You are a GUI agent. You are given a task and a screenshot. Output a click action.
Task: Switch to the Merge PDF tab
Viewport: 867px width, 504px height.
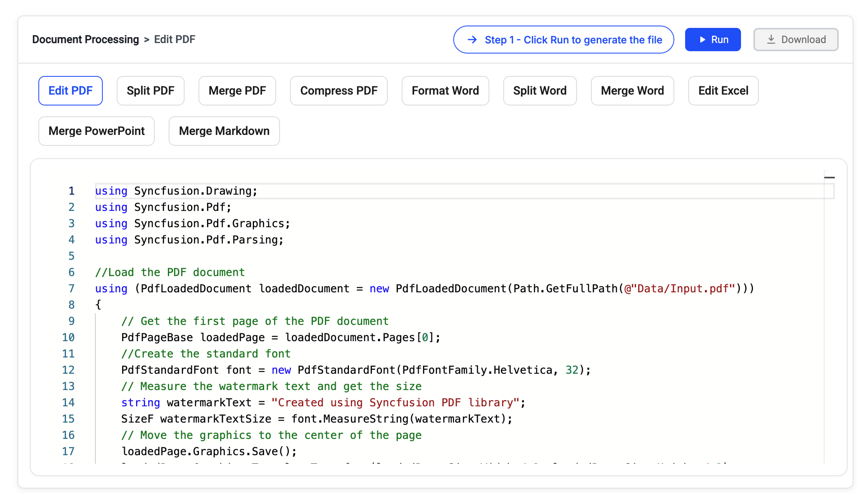pyautogui.click(x=237, y=91)
